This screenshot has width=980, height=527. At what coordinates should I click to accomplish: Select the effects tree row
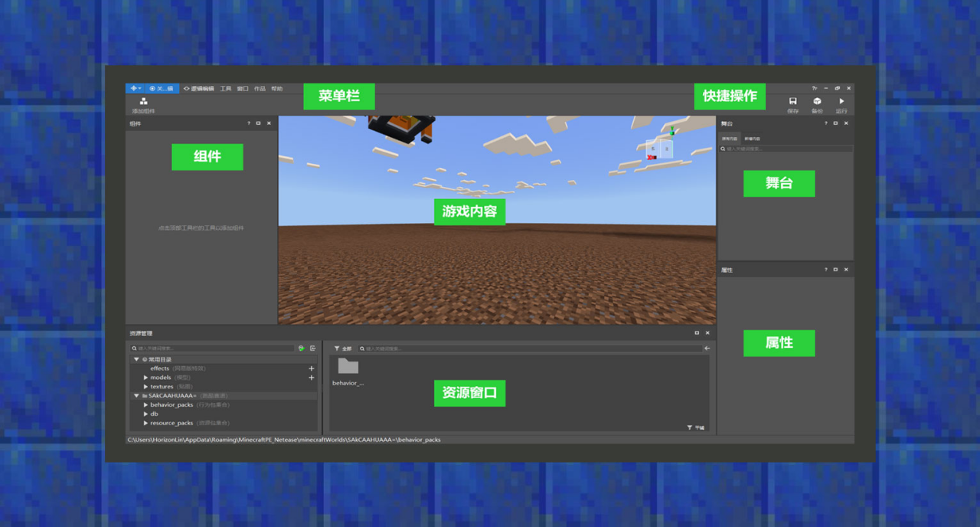click(x=223, y=368)
